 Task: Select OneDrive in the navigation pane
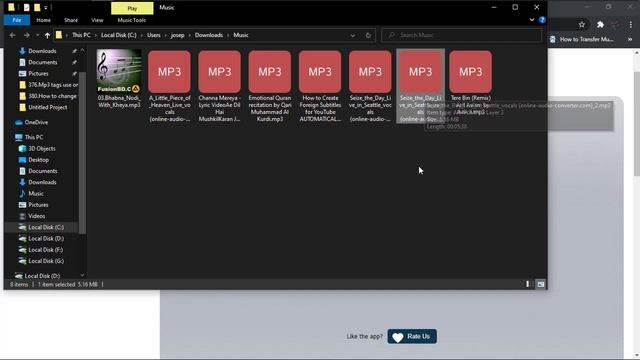pyautogui.click(x=32, y=122)
